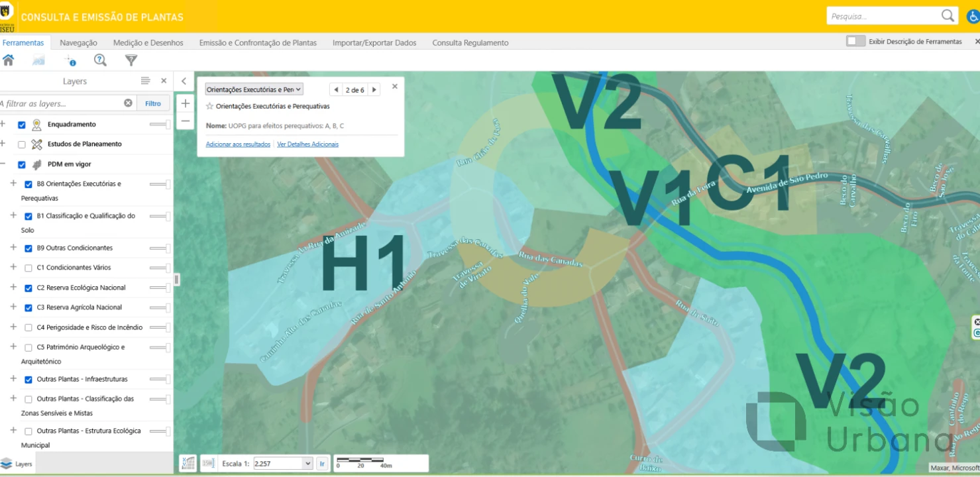Click the search magnifier icon
Viewport: 980px width, 477px height.
tap(948, 16)
